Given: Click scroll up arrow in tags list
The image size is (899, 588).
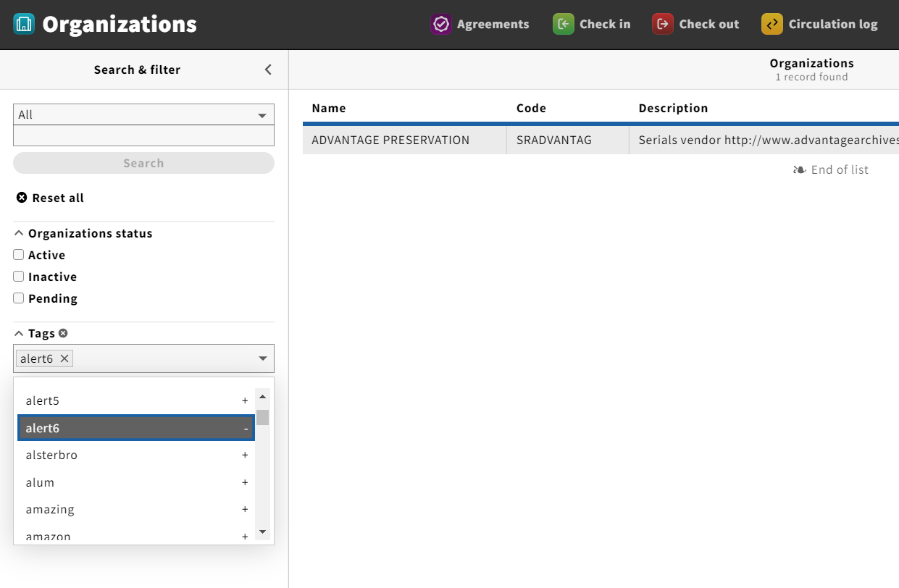Looking at the screenshot, I should (x=262, y=397).
